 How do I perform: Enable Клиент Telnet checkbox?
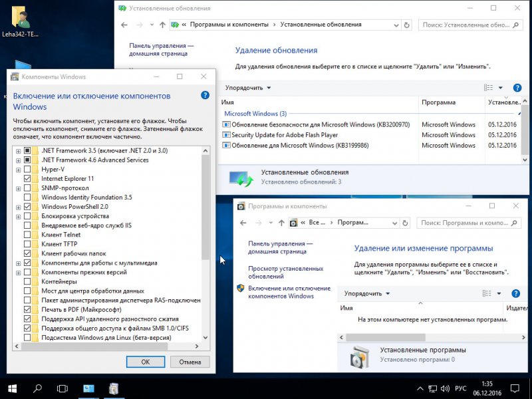click(x=27, y=235)
